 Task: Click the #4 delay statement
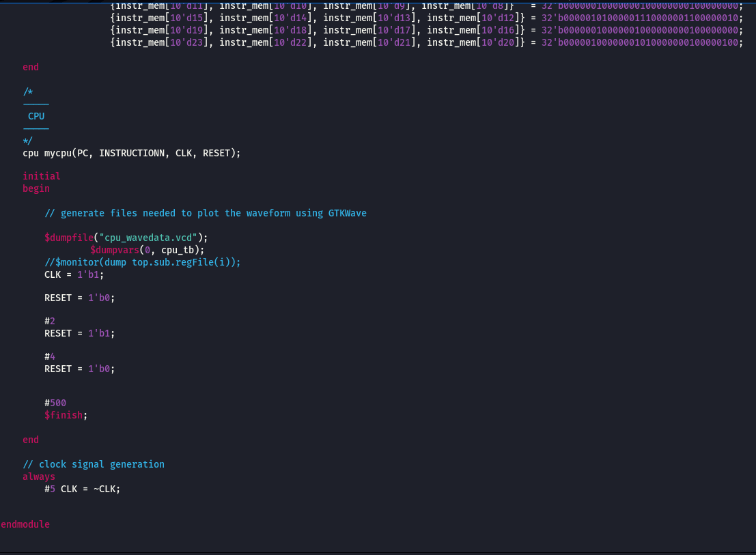point(50,356)
